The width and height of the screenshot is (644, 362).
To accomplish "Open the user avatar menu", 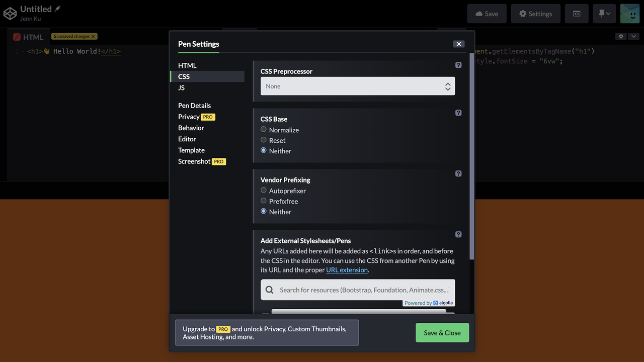I will pos(629,14).
